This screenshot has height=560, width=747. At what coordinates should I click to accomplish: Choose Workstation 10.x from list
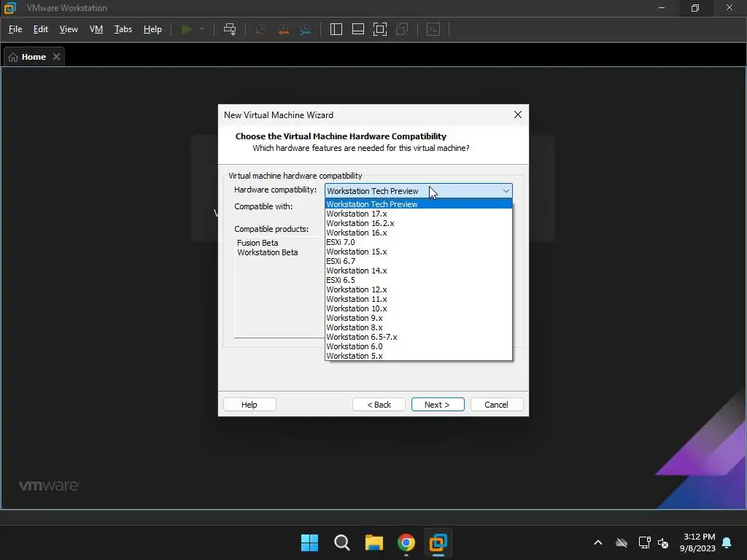pos(418,309)
